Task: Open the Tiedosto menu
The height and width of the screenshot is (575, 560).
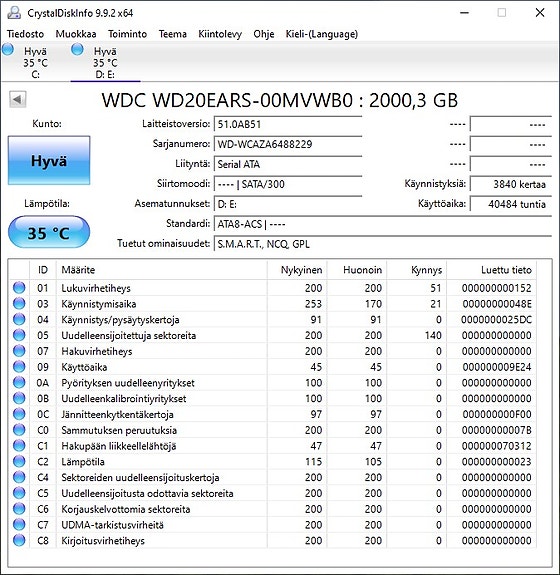Action: pos(25,34)
